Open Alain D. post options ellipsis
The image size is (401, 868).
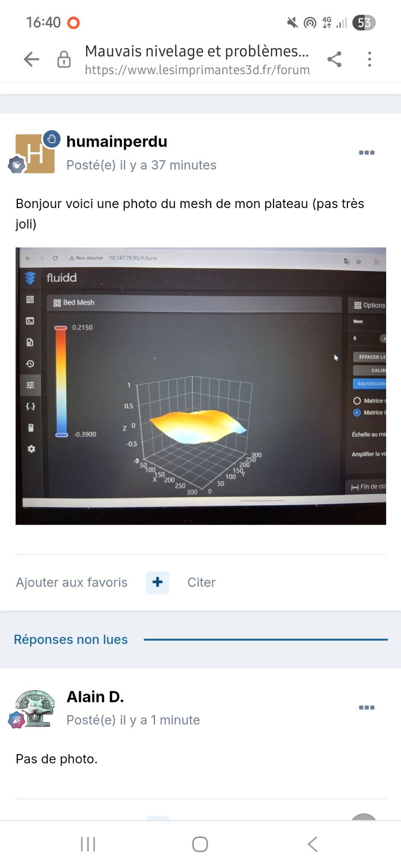pos(367,707)
